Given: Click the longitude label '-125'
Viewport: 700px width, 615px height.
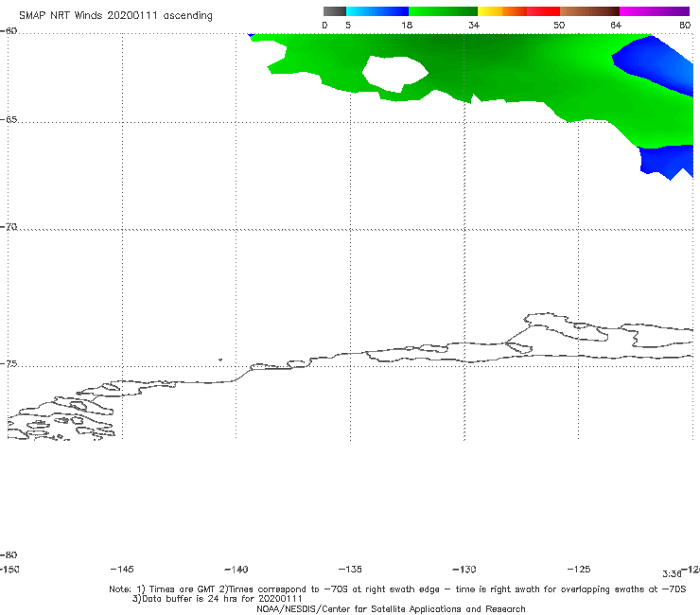Looking at the screenshot, I should [x=579, y=569].
